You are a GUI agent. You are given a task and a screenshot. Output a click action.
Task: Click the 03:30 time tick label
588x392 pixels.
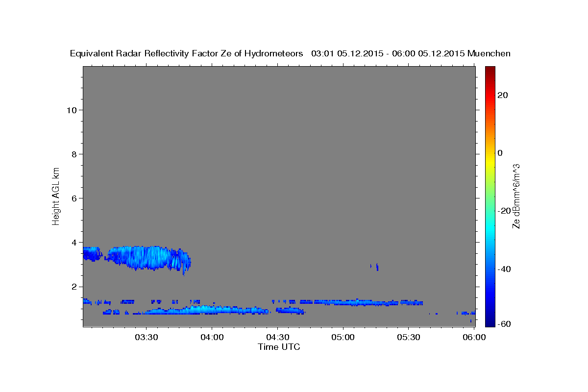(147, 338)
